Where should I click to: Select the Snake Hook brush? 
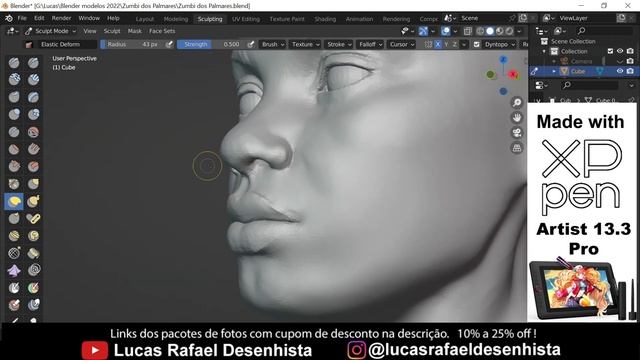click(33, 201)
